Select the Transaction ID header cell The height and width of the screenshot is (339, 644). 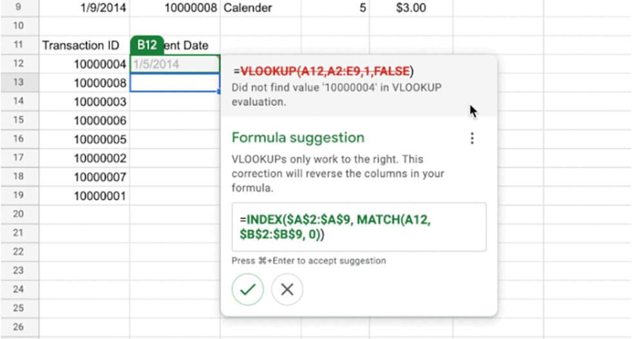click(x=84, y=45)
